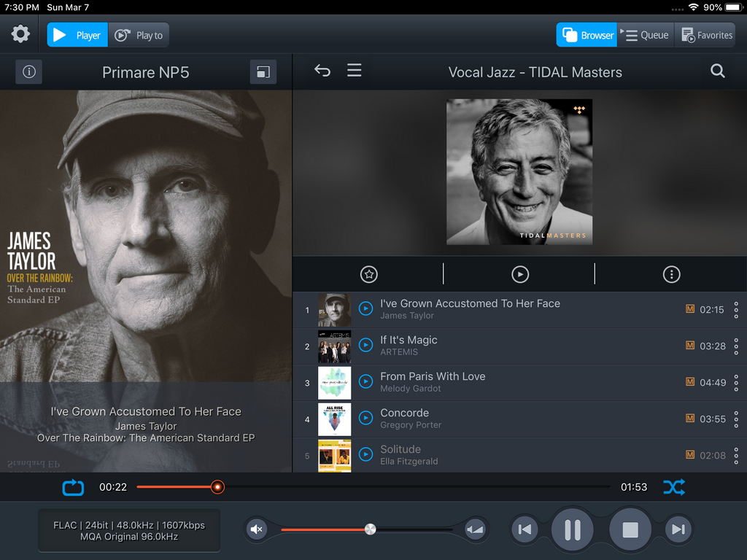
Task: Show track info with the info icon
Action: click(28, 72)
